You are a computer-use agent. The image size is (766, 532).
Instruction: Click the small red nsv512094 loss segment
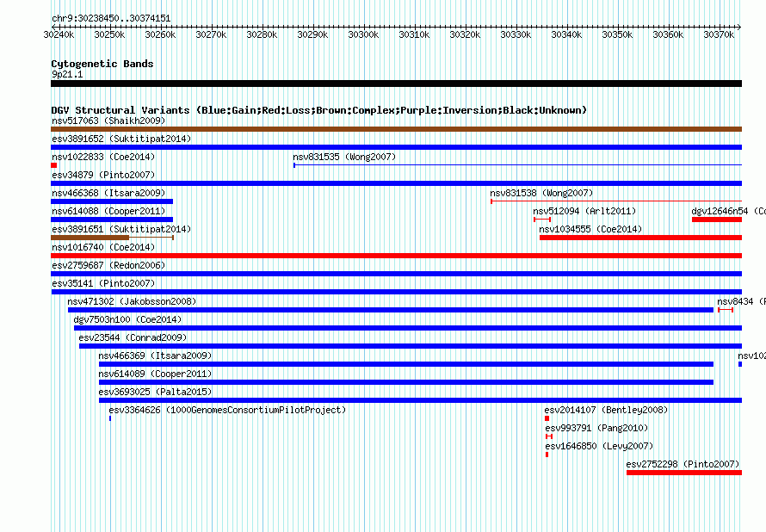point(542,220)
